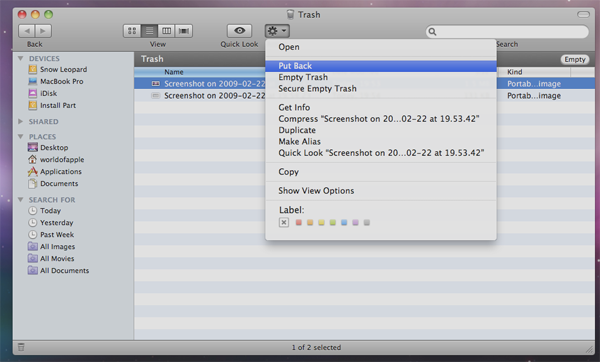The width and height of the screenshot is (600, 362).
Task: Apply the gray label
Action: click(x=367, y=222)
